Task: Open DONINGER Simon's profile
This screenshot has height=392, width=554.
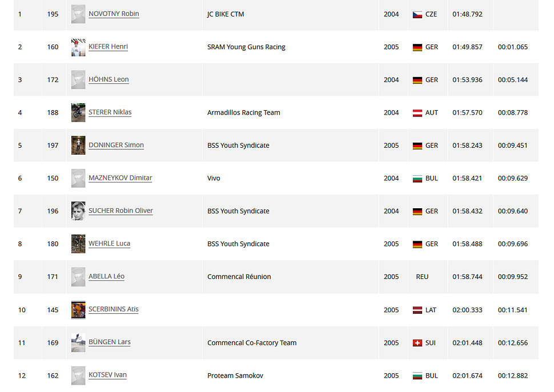Action: click(116, 145)
